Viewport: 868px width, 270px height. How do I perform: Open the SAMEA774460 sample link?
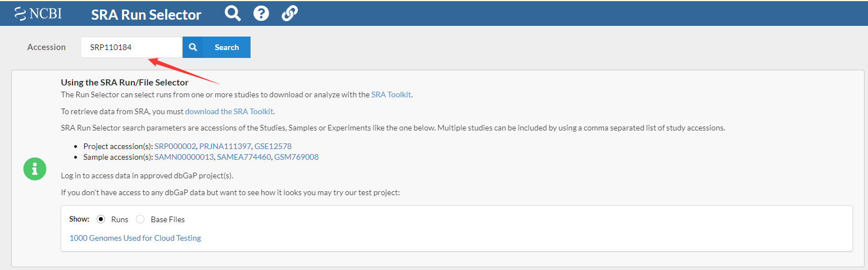point(243,157)
